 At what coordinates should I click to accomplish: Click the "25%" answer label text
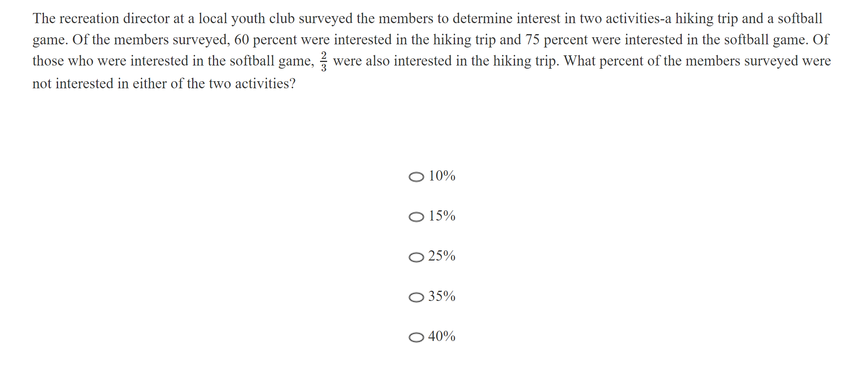pos(442,256)
